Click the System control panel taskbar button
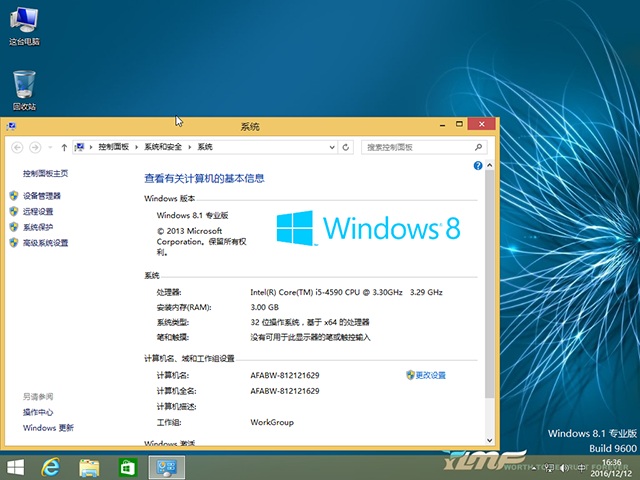This screenshot has height=480, width=640. point(167,467)
